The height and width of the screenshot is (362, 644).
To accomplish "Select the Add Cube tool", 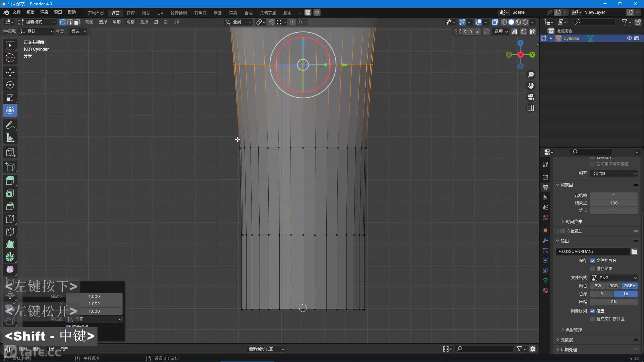I will [x=10, y=167].
